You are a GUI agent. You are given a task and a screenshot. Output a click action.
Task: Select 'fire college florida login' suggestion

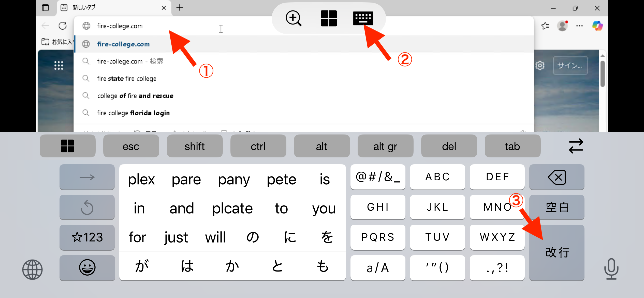304,113
